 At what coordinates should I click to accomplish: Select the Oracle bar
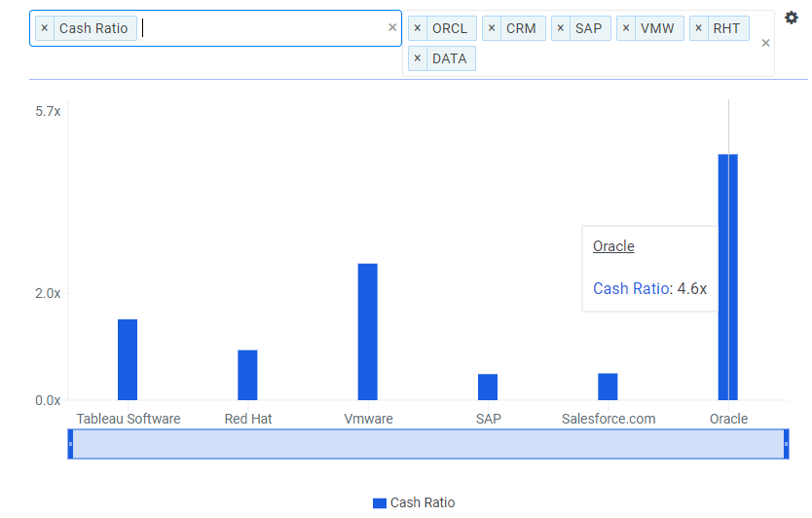click(728, 277)
